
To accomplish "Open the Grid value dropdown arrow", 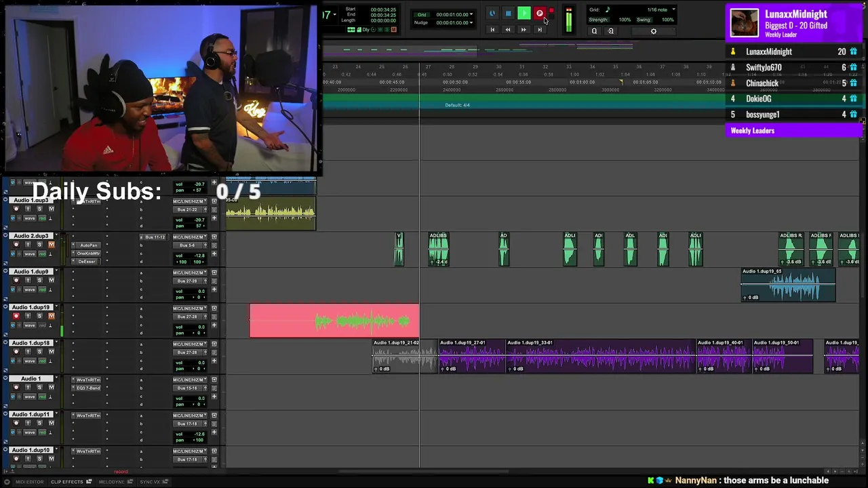I will click(471, 14).
